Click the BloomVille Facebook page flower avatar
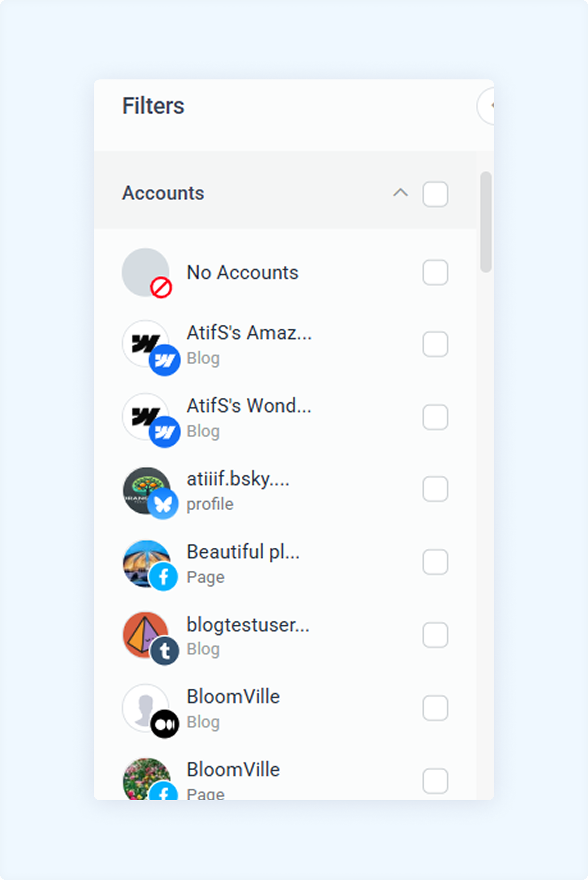The height and width of the screenshot is (880, 588). [147, 779]
